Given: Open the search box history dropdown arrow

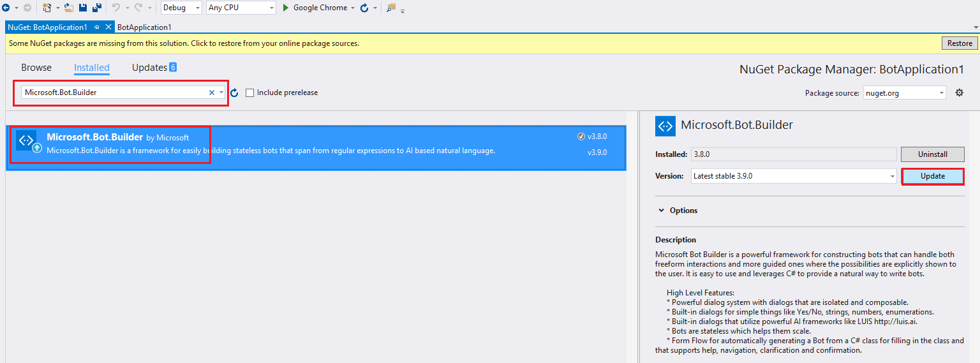Looking at the screenshot, I should pos(221,93).
